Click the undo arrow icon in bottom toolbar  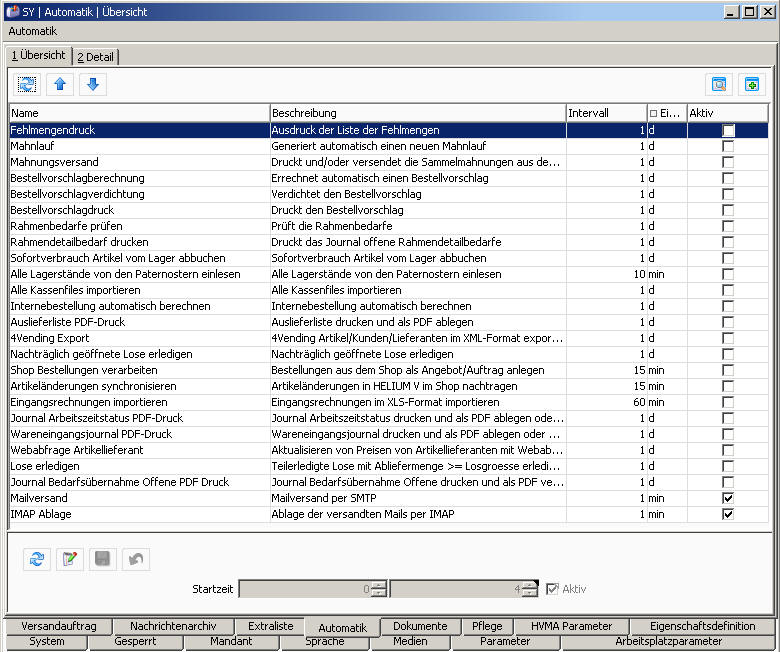136,560
